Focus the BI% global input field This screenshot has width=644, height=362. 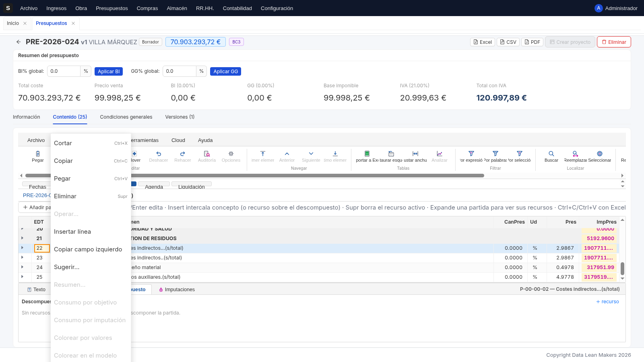[x=64, y=71]
